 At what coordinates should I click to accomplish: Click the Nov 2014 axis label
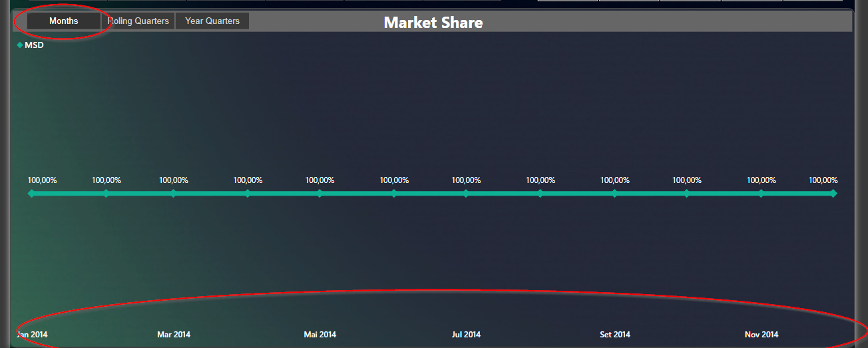pos(761,335)
